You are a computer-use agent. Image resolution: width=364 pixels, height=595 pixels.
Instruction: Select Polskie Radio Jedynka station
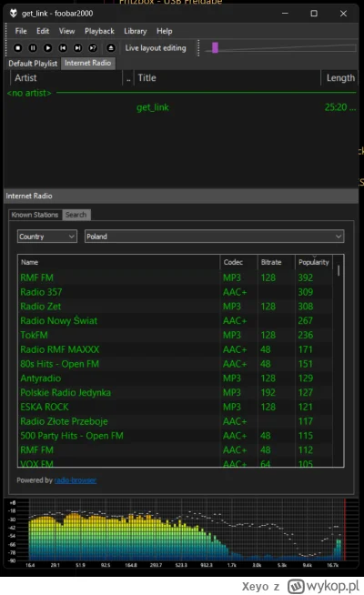pyautogui.click(x=176, y=393)
